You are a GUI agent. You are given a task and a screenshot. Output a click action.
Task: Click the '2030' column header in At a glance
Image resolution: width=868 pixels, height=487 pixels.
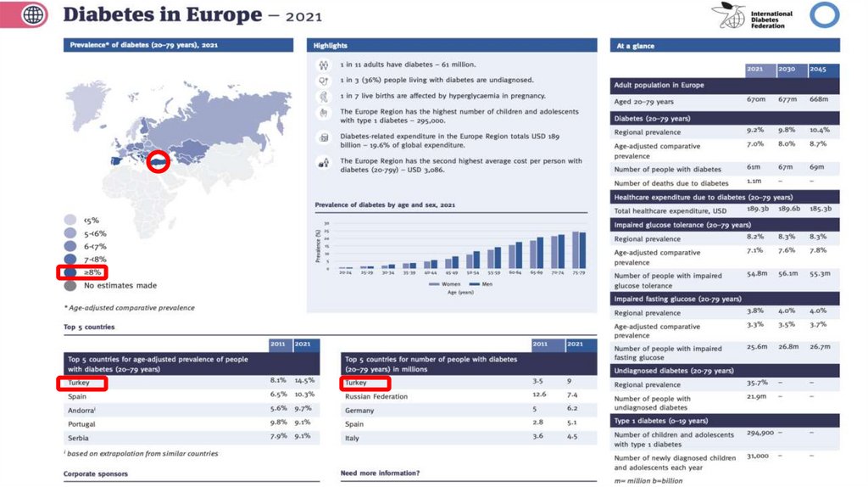793,70
